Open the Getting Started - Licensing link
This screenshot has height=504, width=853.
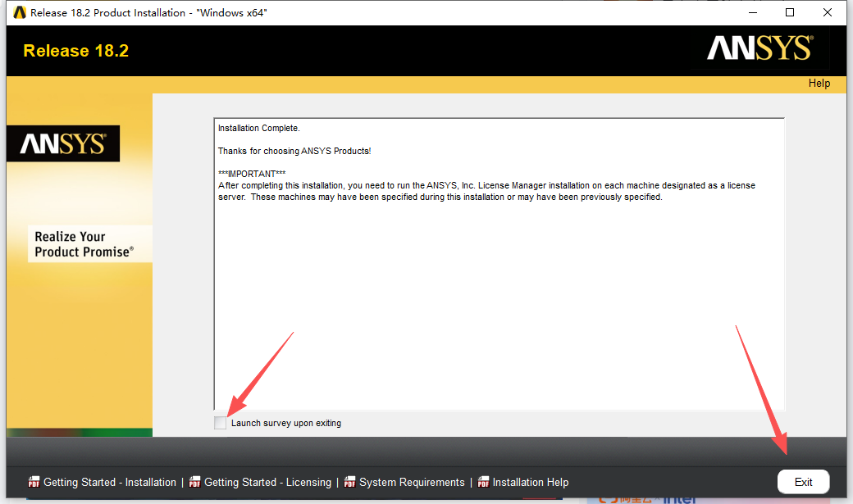267,482
